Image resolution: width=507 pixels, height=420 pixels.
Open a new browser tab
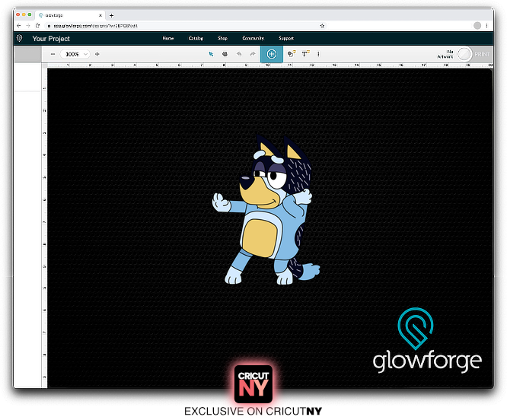tap(112, 15)
